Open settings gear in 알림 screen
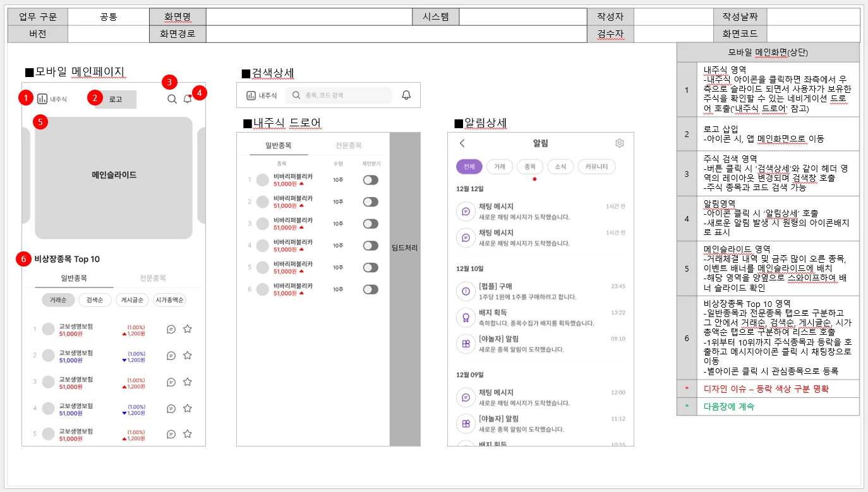Image resolution: width=868 pixels, height=492 pixels. point(619,143)
